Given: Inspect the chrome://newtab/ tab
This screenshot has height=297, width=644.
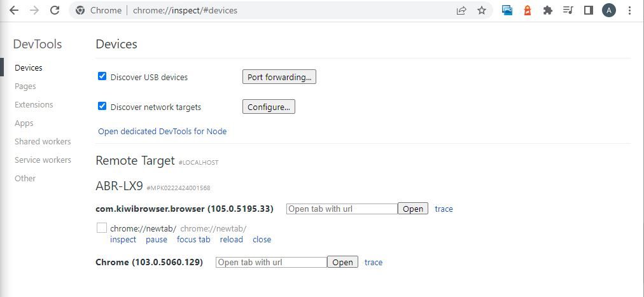Looking at the screenshot, I should (x=123, y=240).
